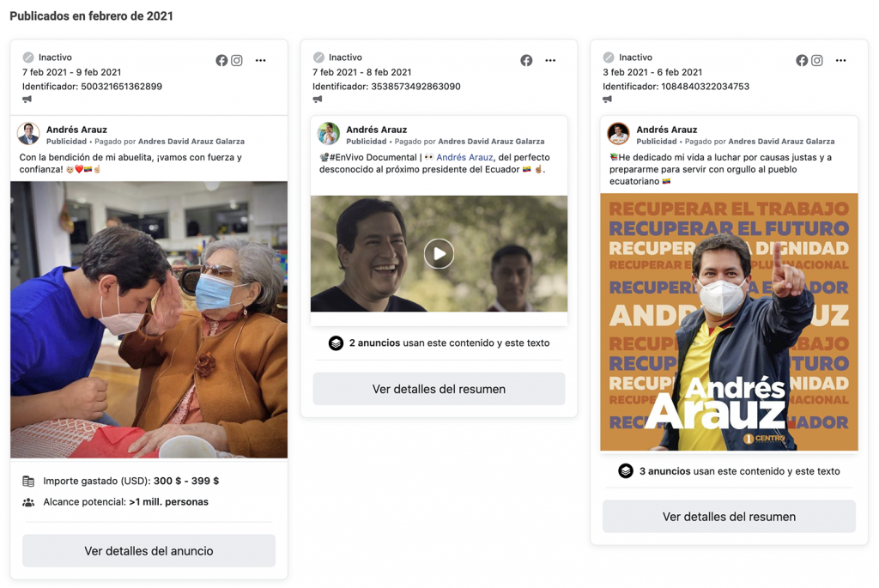
Task: Click profile avatar on the third ad
Action: coord(618,134)
